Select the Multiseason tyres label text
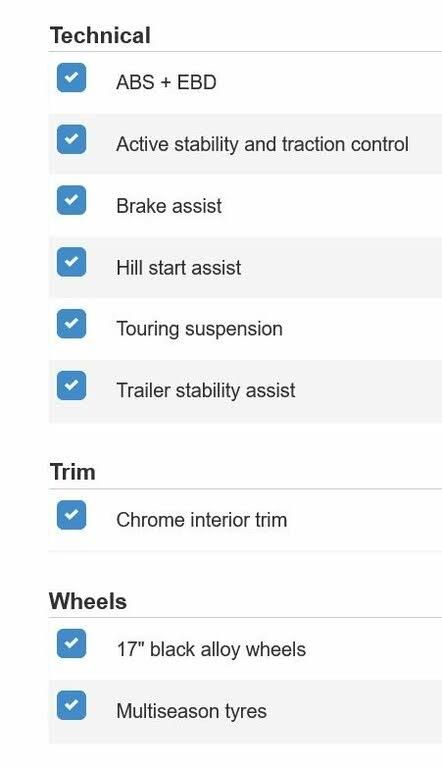 click(192, 711)
